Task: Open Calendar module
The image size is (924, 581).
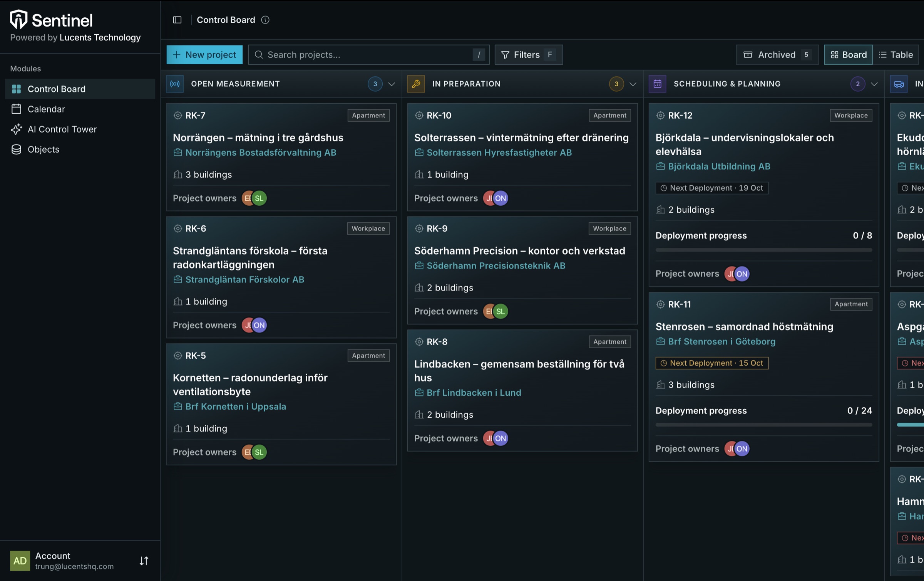Action: point(80,109)
